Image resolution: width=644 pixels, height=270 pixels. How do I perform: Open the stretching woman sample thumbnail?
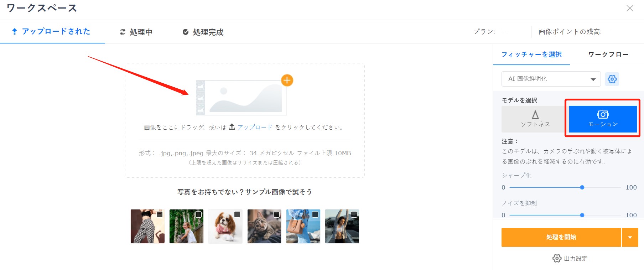click(342, 227)
